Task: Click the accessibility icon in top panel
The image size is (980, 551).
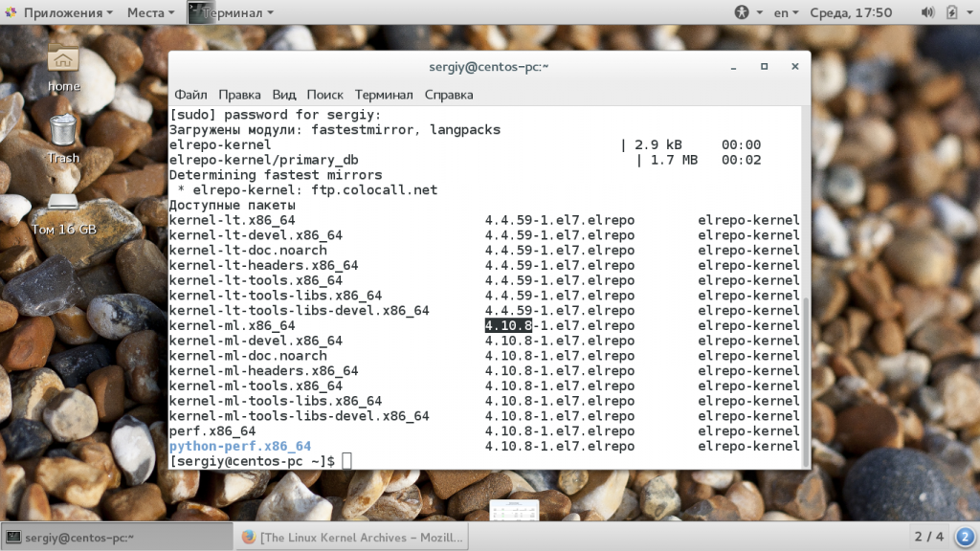Action: click(743, 12)
